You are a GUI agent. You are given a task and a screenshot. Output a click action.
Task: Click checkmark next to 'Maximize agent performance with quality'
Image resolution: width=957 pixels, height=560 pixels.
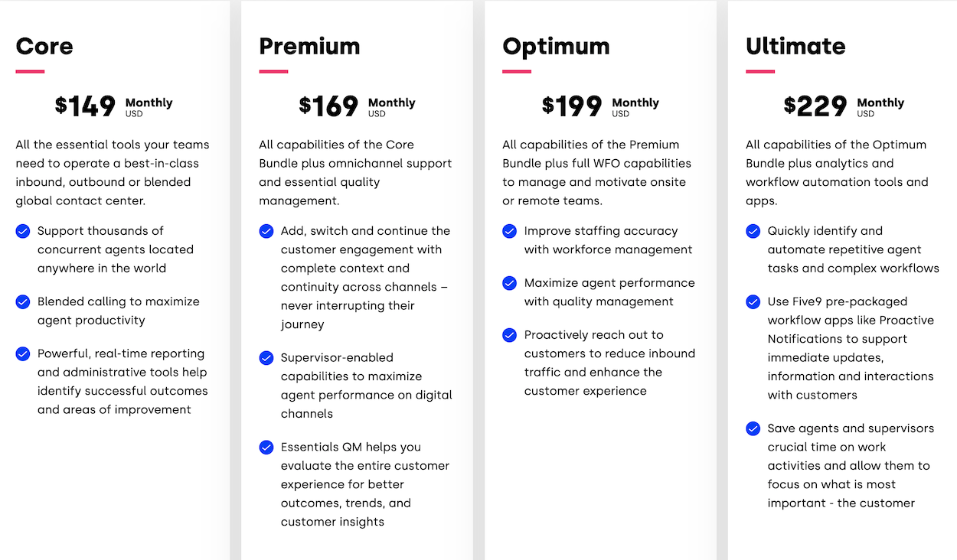click(x=510, y=283)
